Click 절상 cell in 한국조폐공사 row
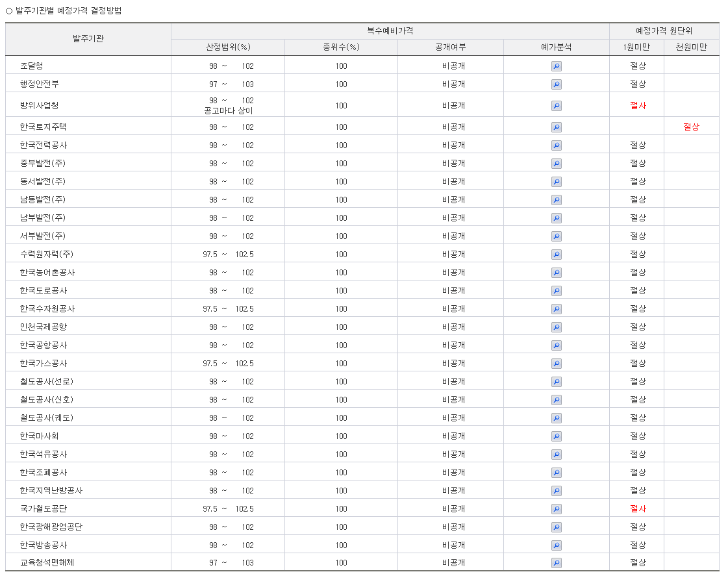This screenshot has width=728, height=574. click(x=638, y=472)
